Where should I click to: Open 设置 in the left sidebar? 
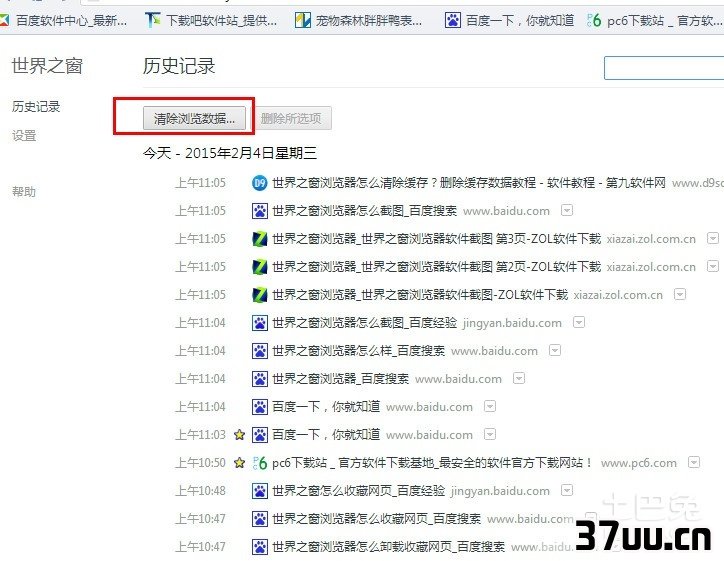click(24, 135)
